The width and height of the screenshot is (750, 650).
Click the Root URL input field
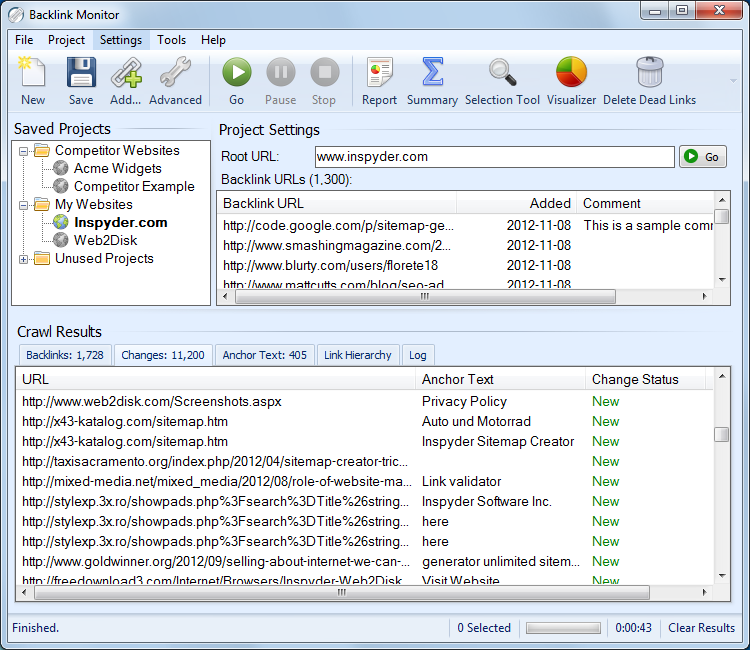[x=495, y=157]
